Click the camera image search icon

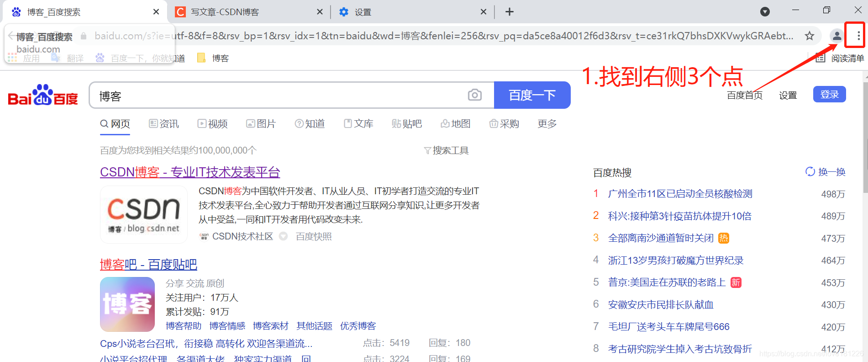click(x=475, y=95)
